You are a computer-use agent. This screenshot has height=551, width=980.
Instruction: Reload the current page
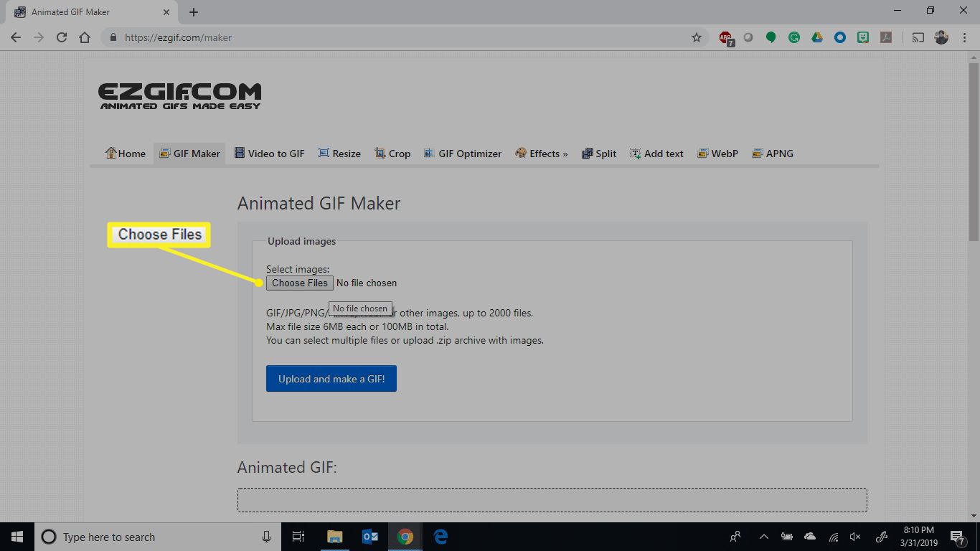tap(62, 37)
